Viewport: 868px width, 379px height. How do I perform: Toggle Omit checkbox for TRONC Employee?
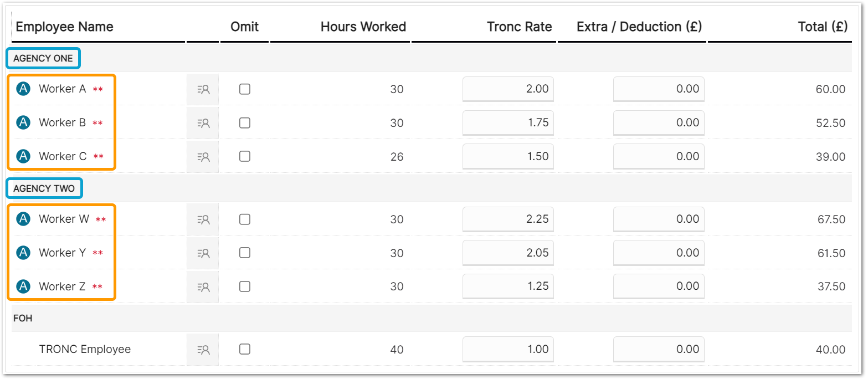pyautogui.click(x=245, y=349)
